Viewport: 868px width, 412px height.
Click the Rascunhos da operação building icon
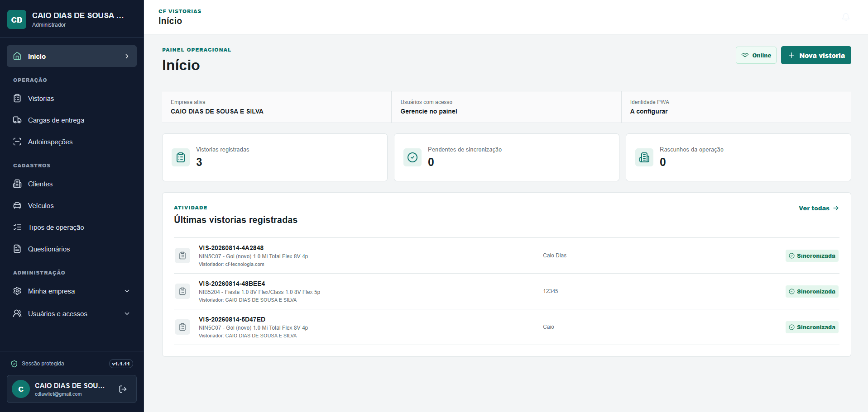click(x=644, y=157)
